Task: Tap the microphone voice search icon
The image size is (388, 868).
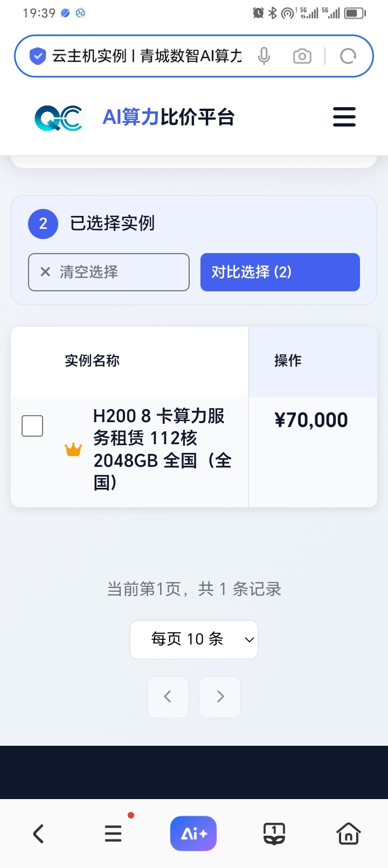Action: (264, 56)
